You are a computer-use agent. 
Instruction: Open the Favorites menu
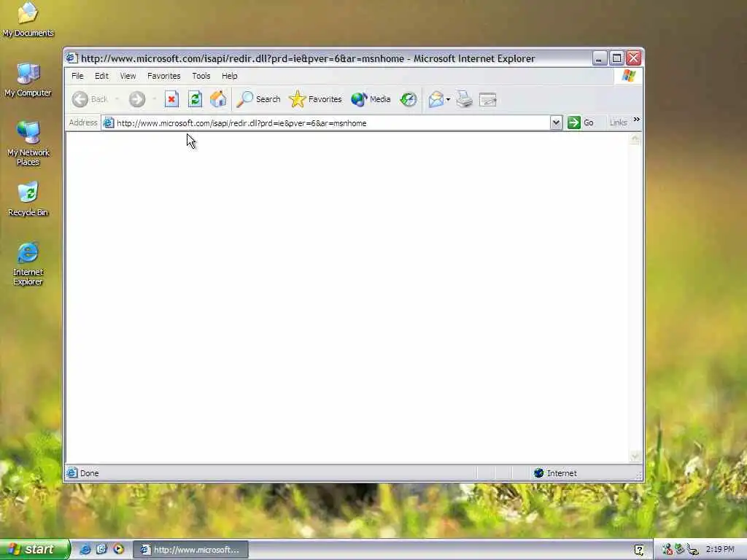coord(164,76)
